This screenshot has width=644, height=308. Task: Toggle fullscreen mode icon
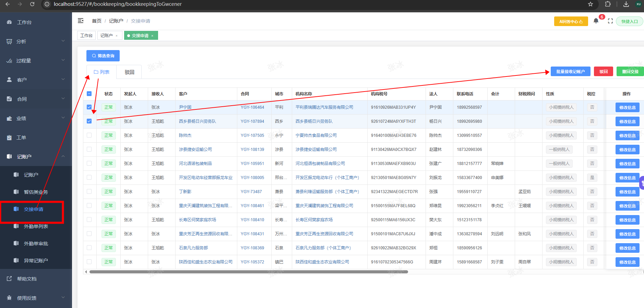pyautogui.click(x=610, y=21)
